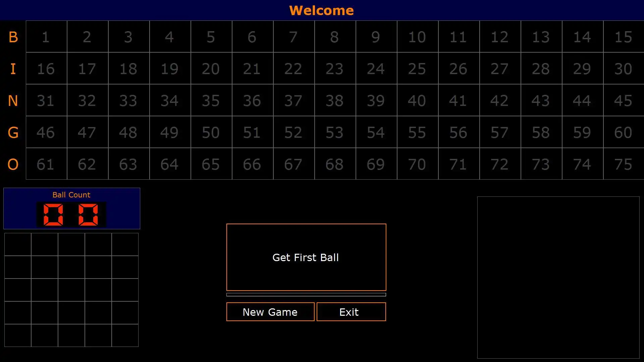Click ball number 38 on board
Viewport: 644px width, 362px height.
[x=334, y=100]
